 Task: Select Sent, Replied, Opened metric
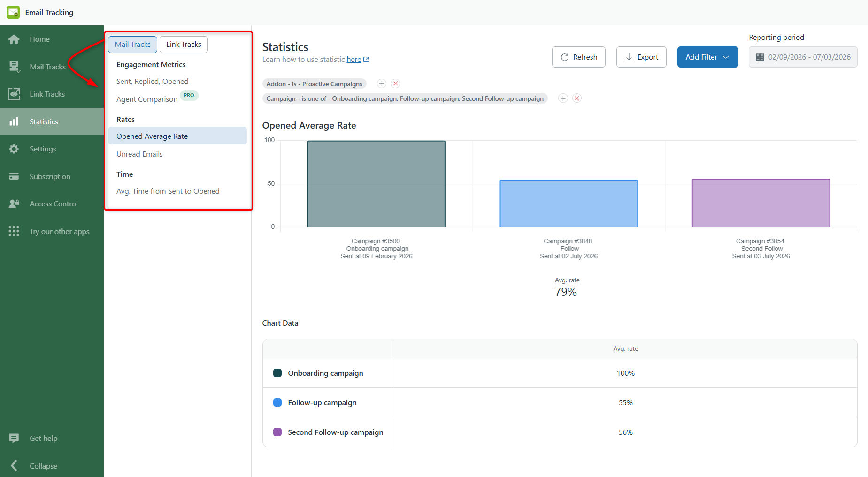click(153, 82)
